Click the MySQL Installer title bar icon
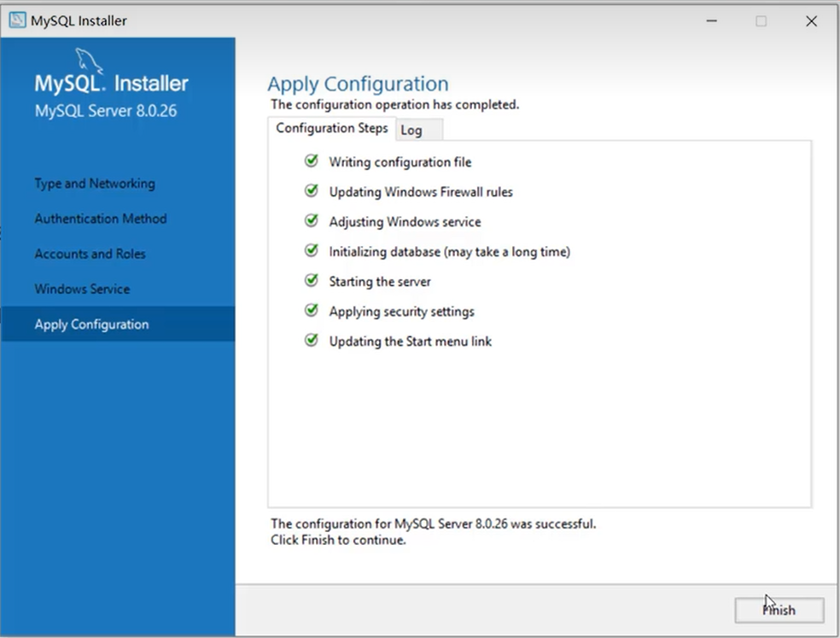The image size is (840, 638). pyautogui.click(x=17, y=20)
